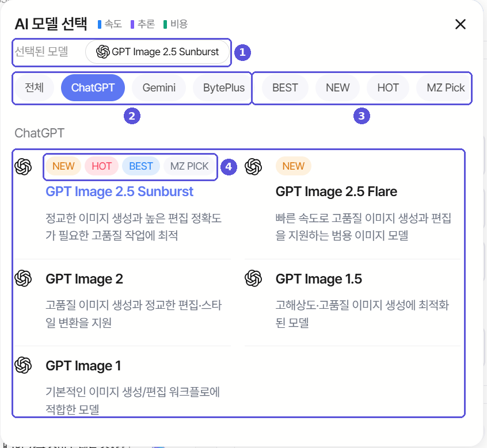487x448 pixels.
Task: Click description '고품질 이미지 생성과 정교한 편집·스타'
Action: point(134,305)
